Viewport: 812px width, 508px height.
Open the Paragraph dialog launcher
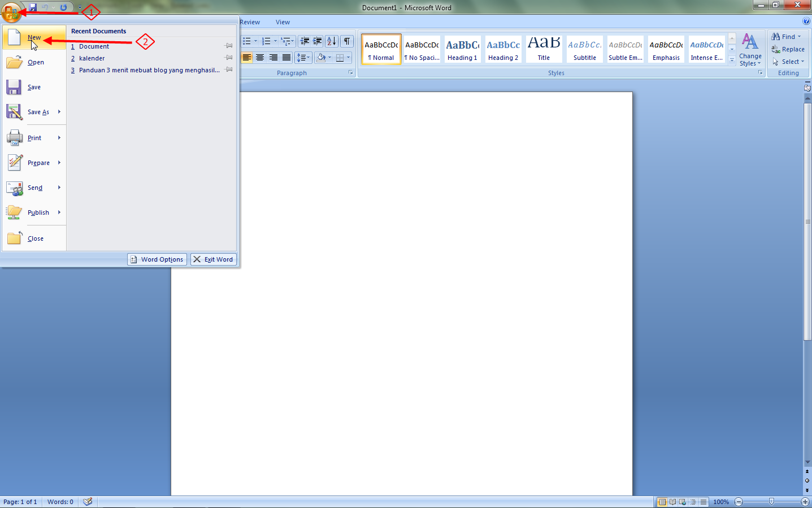(350, 73)
